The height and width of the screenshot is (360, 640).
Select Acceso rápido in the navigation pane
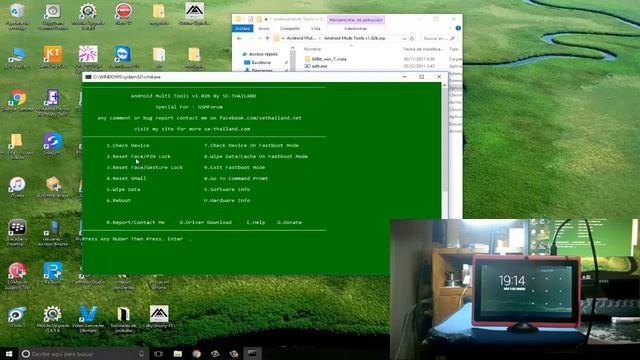(x=263, y=54)
